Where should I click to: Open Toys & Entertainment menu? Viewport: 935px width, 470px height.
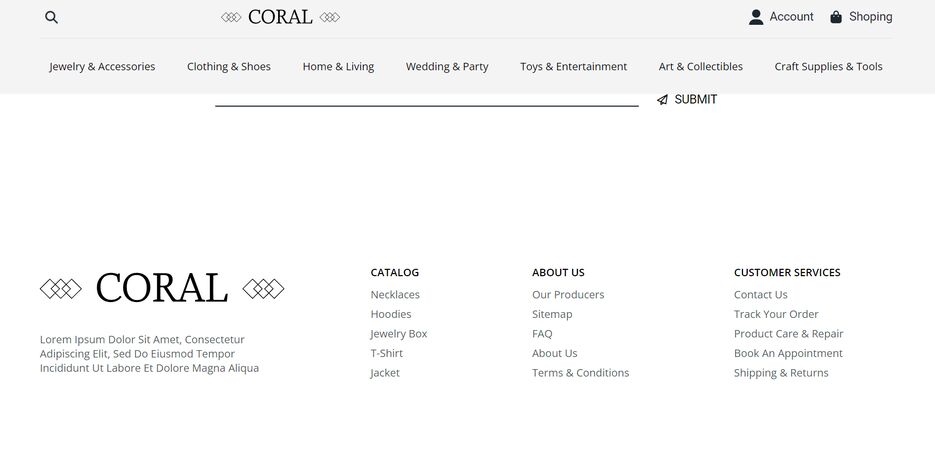tap(573, 67)
